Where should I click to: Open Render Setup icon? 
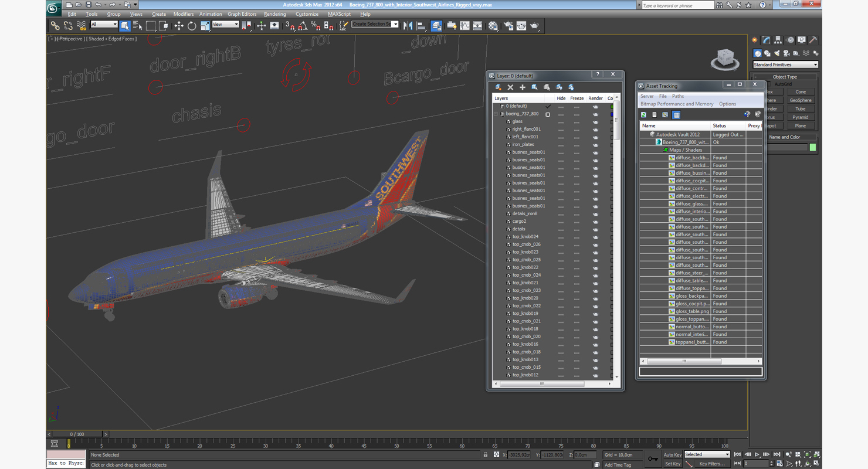coord(508,26)
